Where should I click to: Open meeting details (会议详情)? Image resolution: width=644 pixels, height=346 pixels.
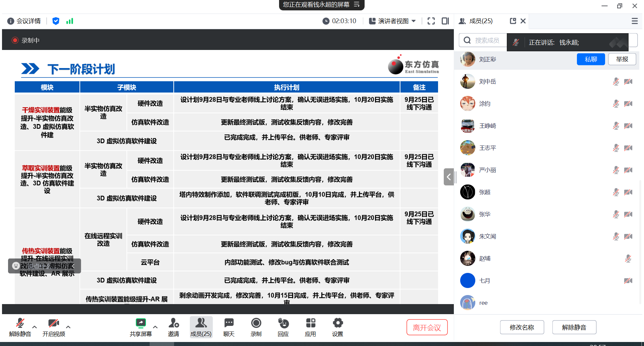24,21
